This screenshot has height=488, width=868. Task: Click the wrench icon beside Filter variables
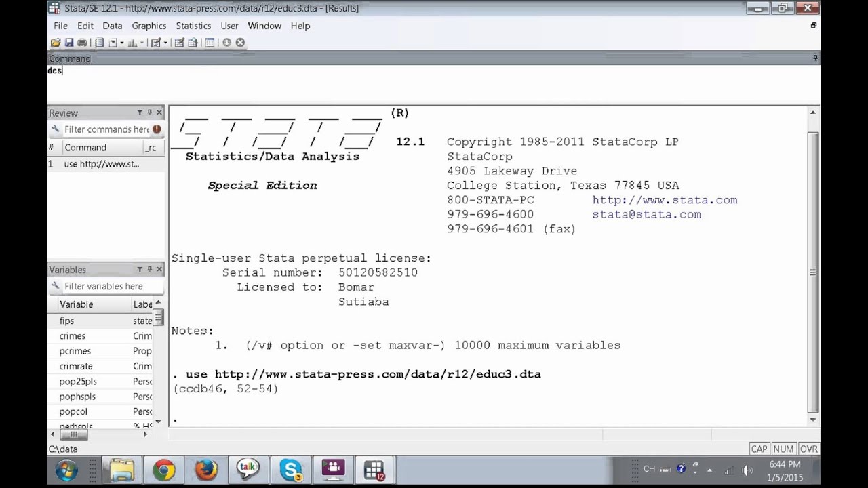pos(56,286)
